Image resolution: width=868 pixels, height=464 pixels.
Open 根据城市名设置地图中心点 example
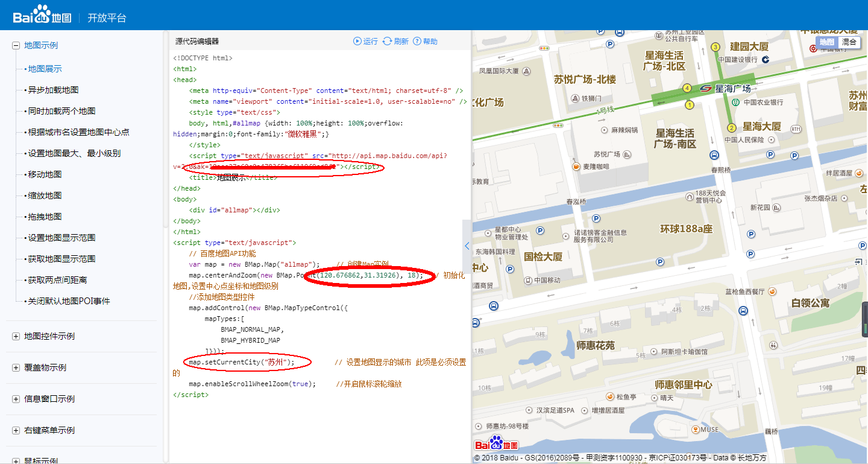78,132
